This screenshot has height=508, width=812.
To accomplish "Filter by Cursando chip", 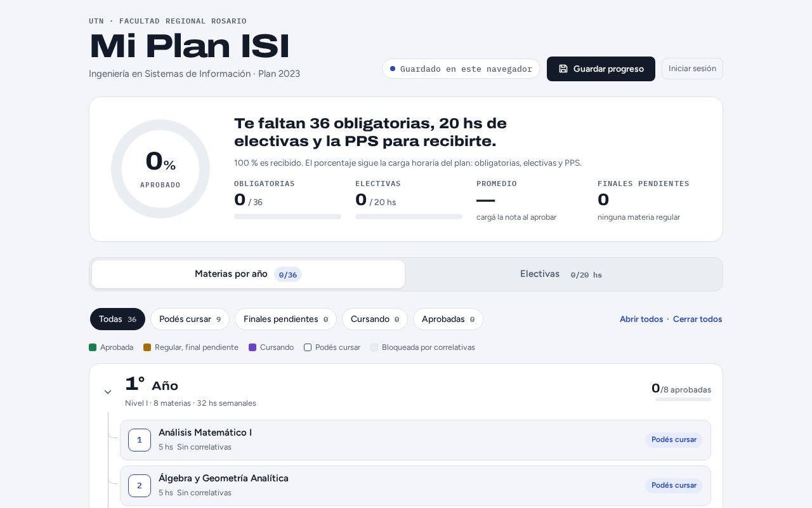I will click(x=375, y=319).
